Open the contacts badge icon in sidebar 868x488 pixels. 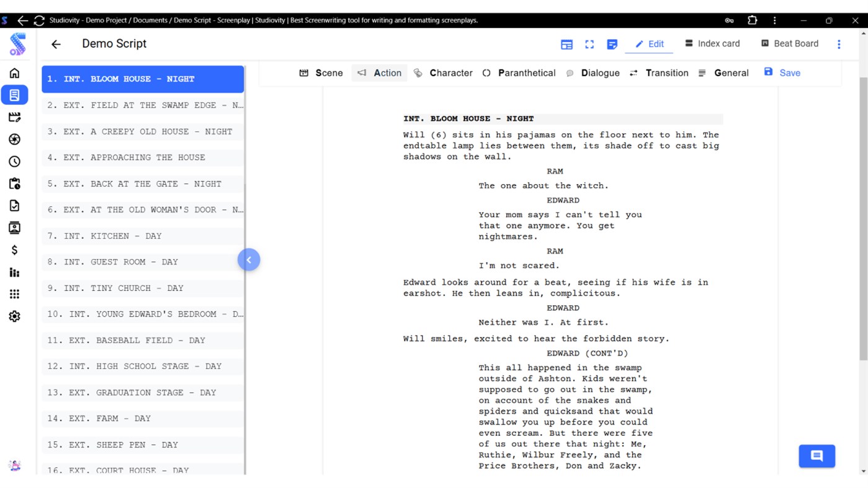click(14, 228)
